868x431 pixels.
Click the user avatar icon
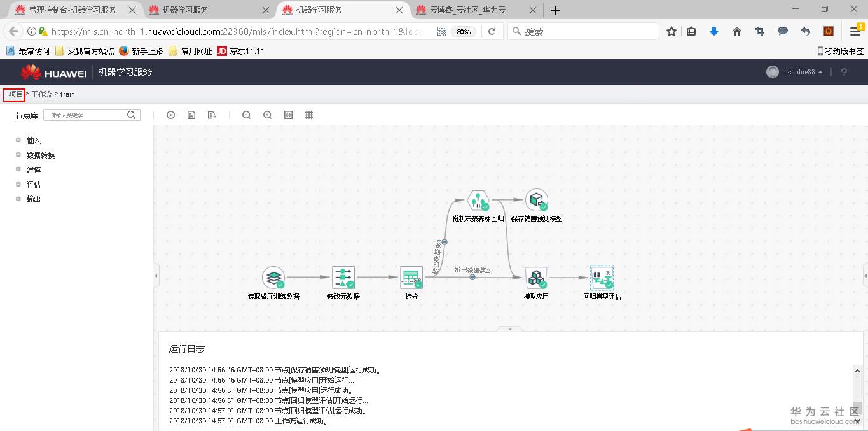point(773,72)
